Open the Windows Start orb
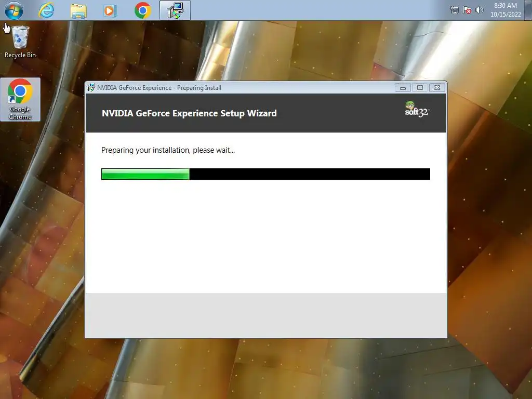 pos(14,10)
